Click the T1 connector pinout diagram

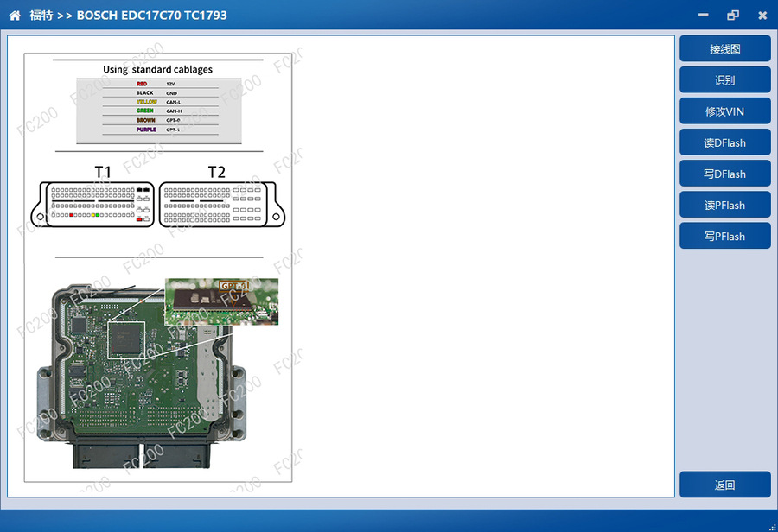pyautogui.click(x=92, y=205)
